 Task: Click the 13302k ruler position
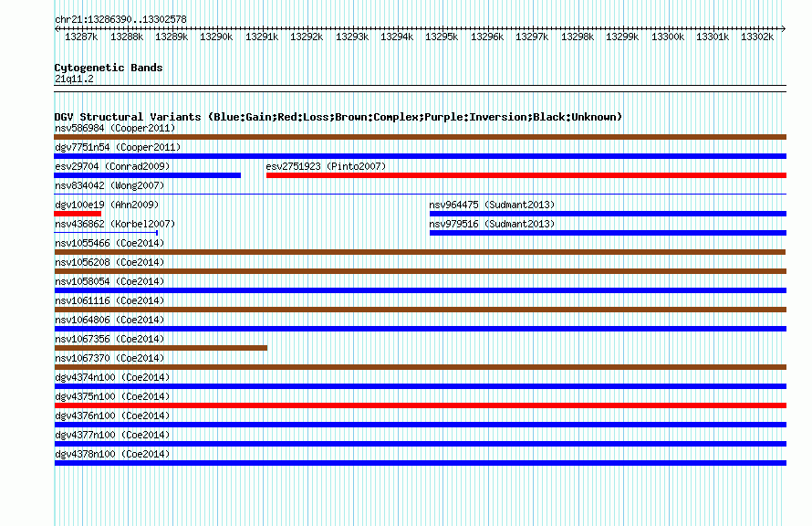(757, 37)
